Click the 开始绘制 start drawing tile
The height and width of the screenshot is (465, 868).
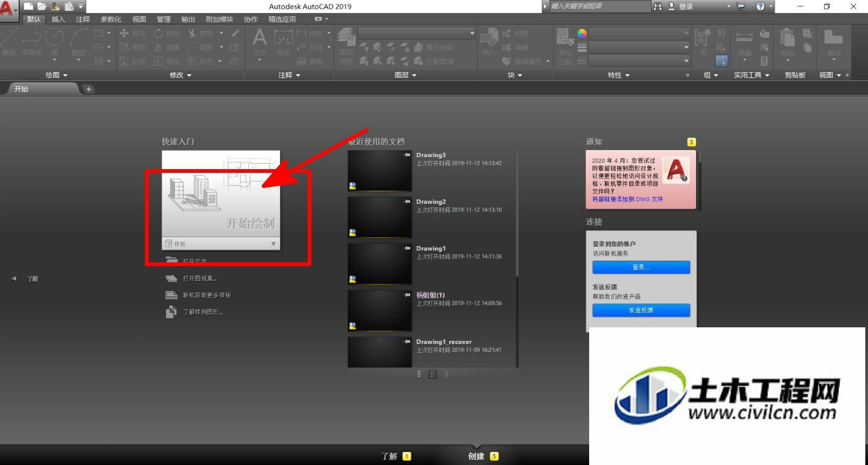(221, 194)
